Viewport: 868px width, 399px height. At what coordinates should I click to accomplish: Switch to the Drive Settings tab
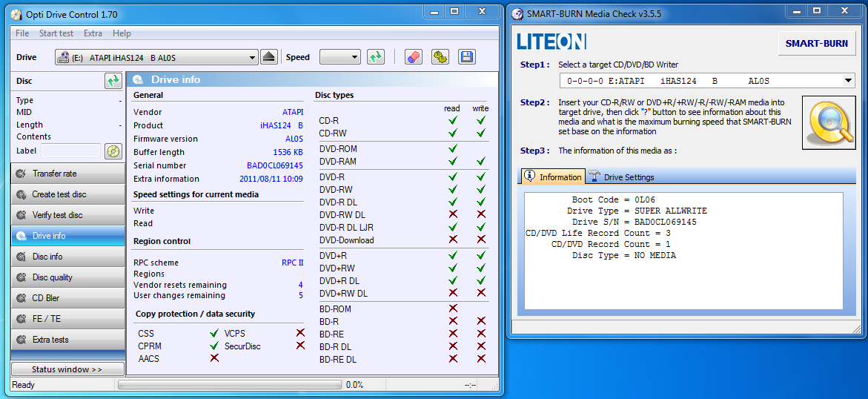(621, 177)
